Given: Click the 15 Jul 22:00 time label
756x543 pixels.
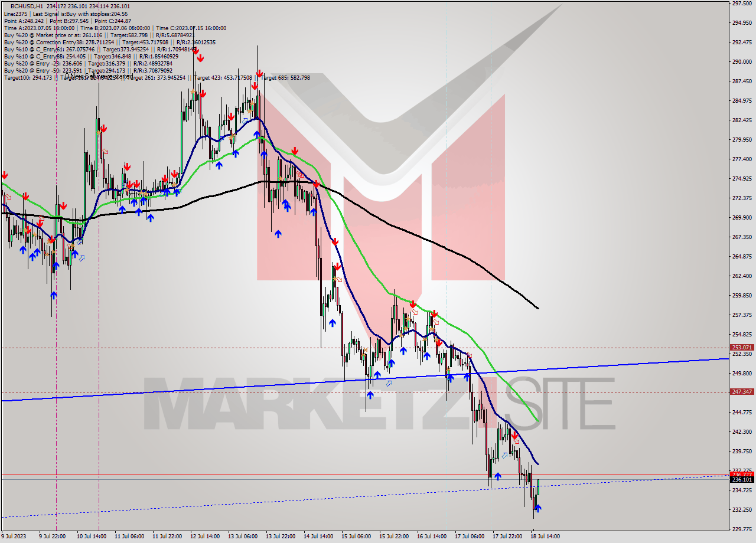Looking at the screenshot, I should point(395,537).
